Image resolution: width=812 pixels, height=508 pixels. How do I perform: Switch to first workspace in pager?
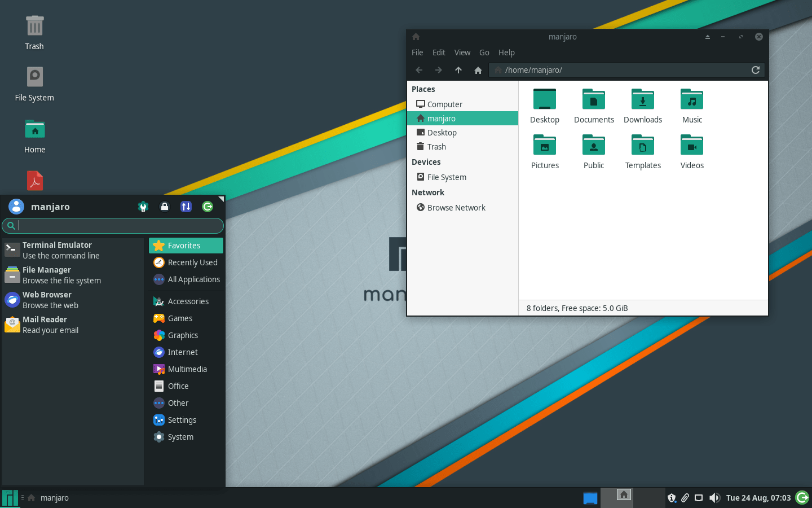pos(616,498)
